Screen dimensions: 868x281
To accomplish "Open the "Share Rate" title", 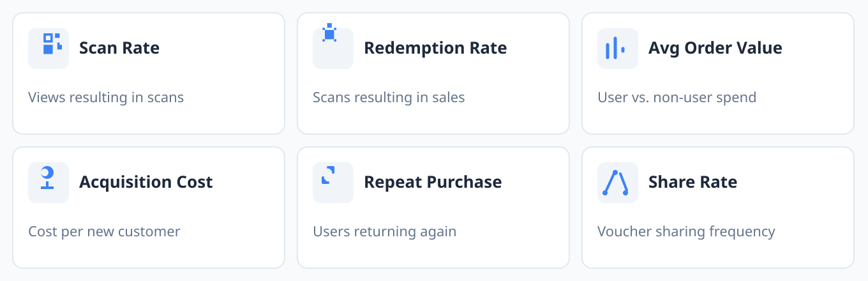I will [692, 183].
